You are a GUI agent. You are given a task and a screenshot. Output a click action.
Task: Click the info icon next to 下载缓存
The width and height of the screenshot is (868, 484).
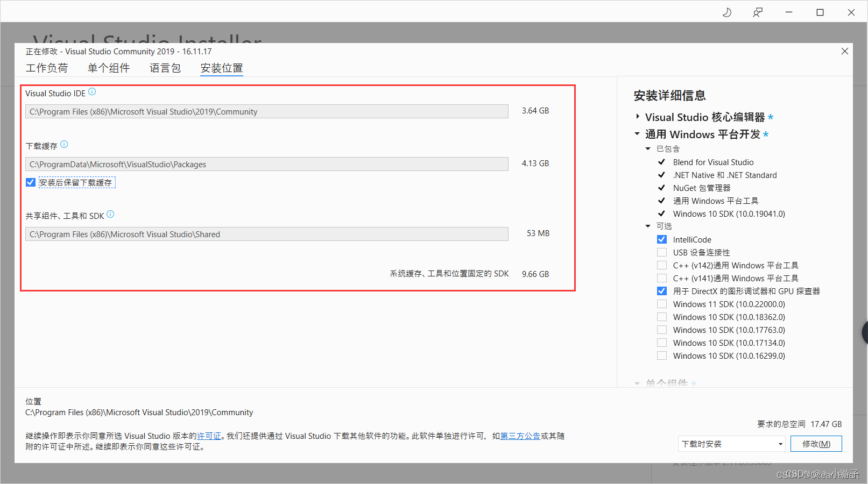click(x=64, y=144)
